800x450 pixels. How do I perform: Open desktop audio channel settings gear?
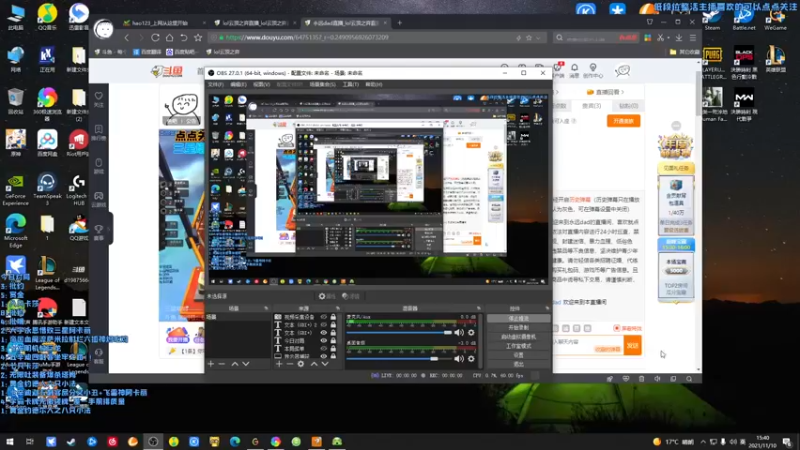pyautogui.click(x=471, y=359)
